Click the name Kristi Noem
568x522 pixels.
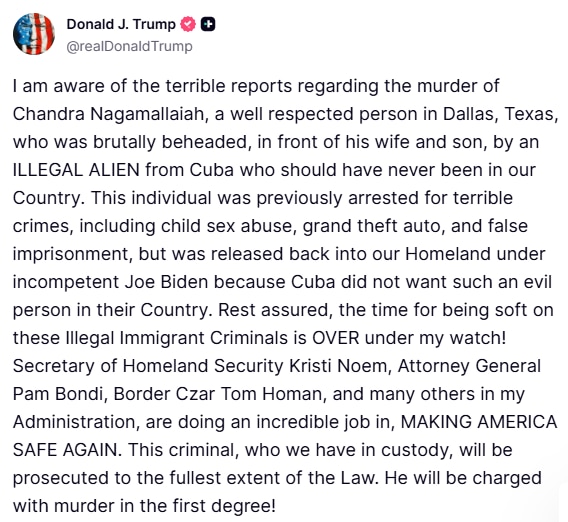(338, 366)
